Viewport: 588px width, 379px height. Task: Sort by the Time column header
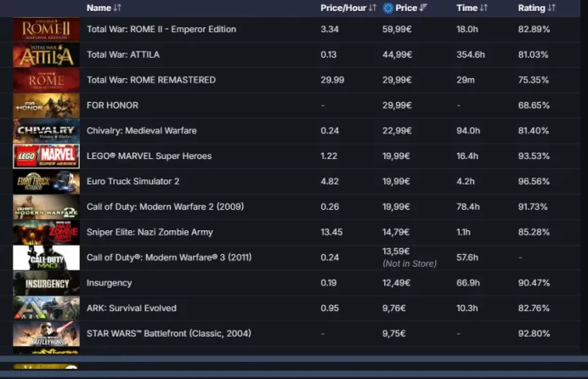coord(472,8)
